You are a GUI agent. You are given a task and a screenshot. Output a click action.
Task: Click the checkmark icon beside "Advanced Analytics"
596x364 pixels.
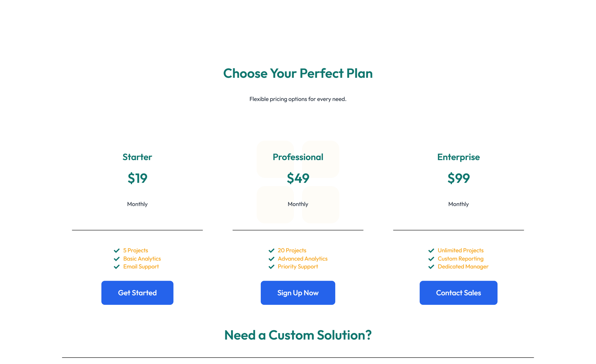[x=271, y=259]
